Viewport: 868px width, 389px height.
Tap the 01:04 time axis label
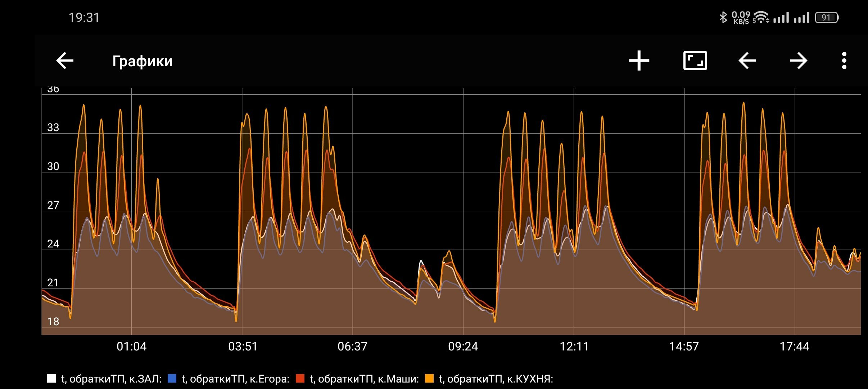click(x=132, y=346)
